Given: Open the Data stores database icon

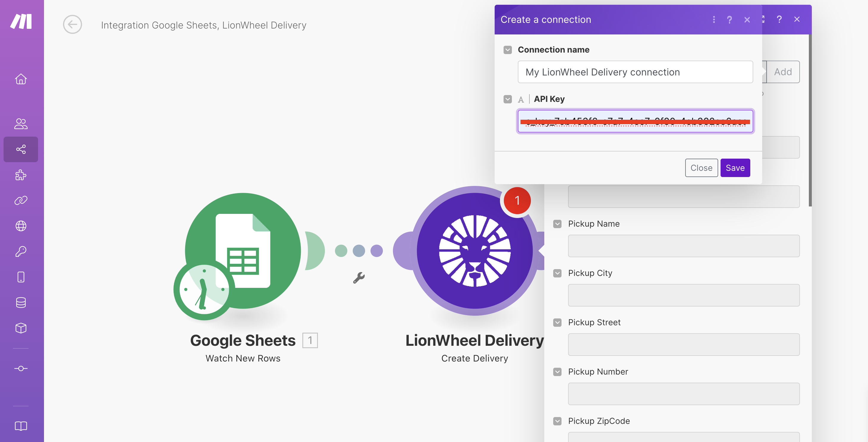Looking at the screenshot, I should click(21, 303).
